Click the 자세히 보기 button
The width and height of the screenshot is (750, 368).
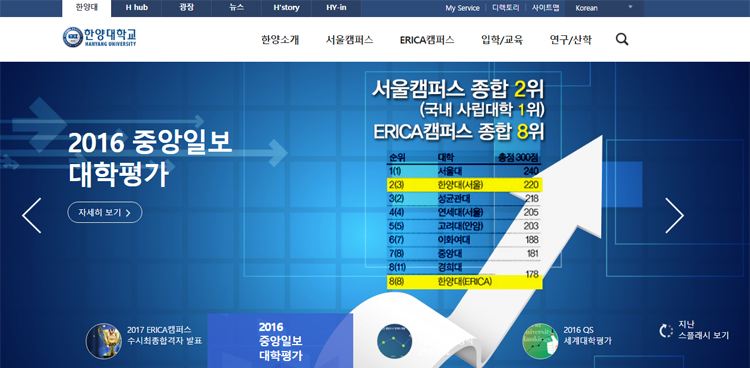pos(105,212)
